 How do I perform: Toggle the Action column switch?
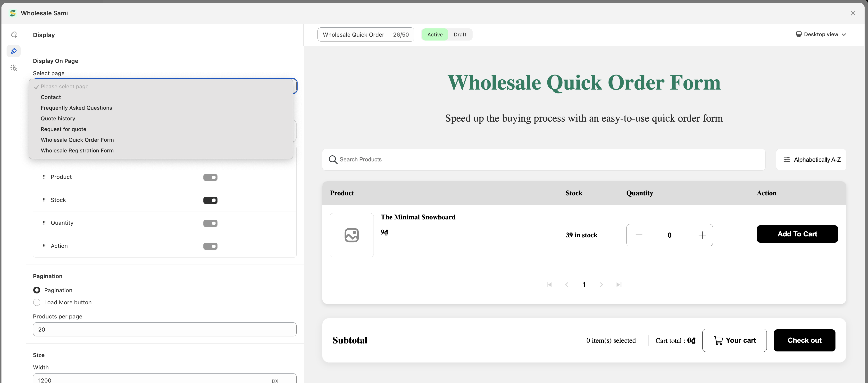pos(210,246)
